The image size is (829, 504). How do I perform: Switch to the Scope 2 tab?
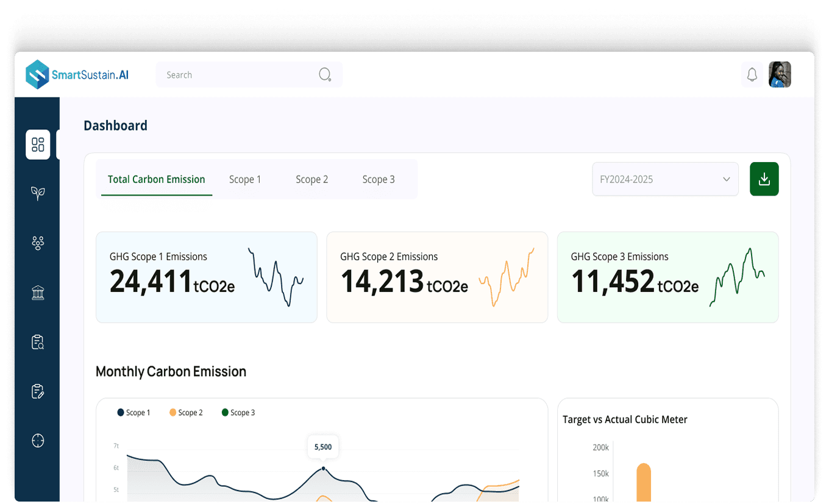[311, 179]
